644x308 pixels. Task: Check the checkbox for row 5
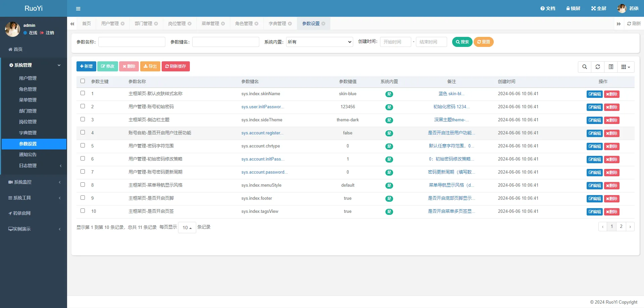pyautogui.click(x=83, y=145)
